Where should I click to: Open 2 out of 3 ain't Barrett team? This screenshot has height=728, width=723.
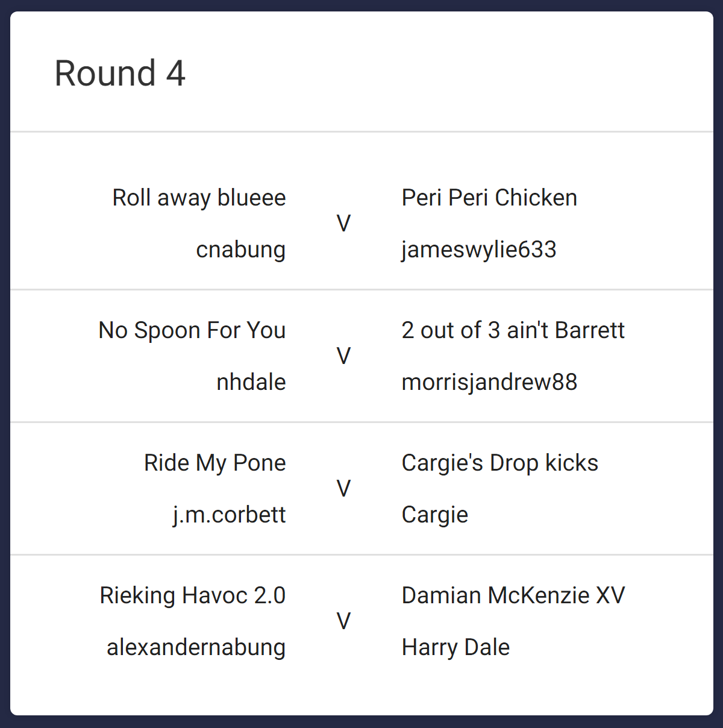coord(513,331)
